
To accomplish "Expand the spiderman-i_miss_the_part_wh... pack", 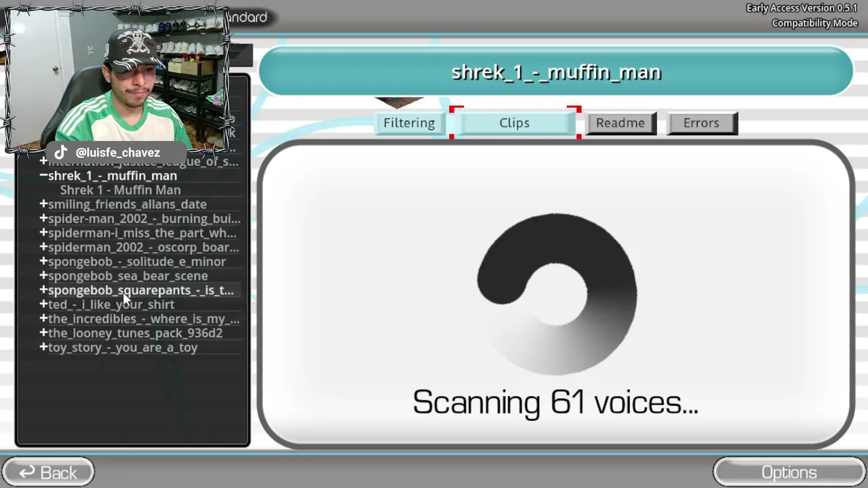I will [x=43, y=232].
